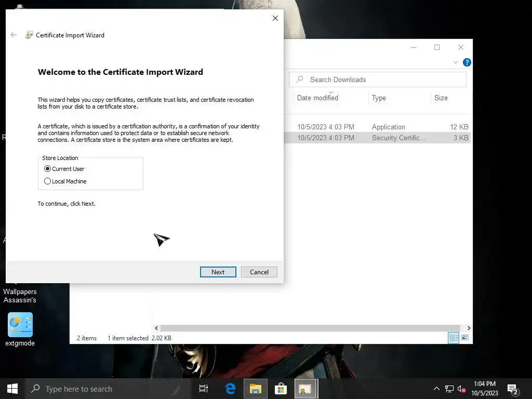Switch Explorer to large icons view

[465, 338]
